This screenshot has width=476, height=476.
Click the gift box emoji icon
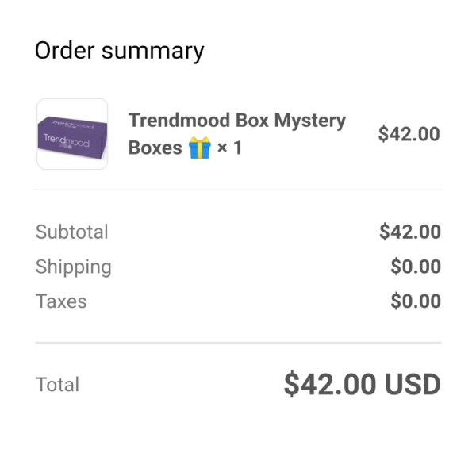click(199, 148)
